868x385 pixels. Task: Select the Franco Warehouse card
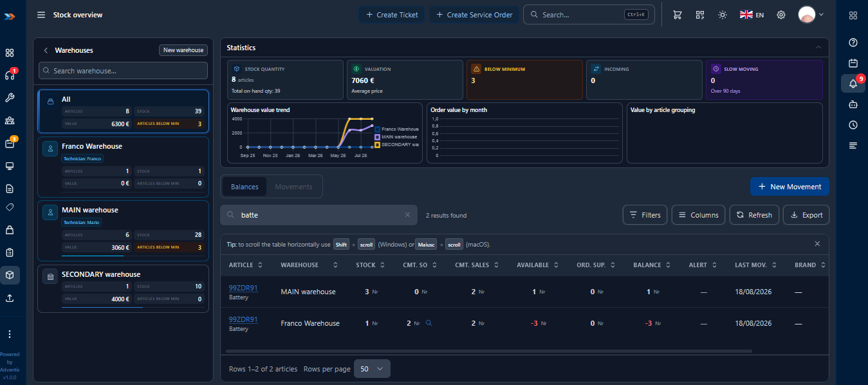point(123,167)
